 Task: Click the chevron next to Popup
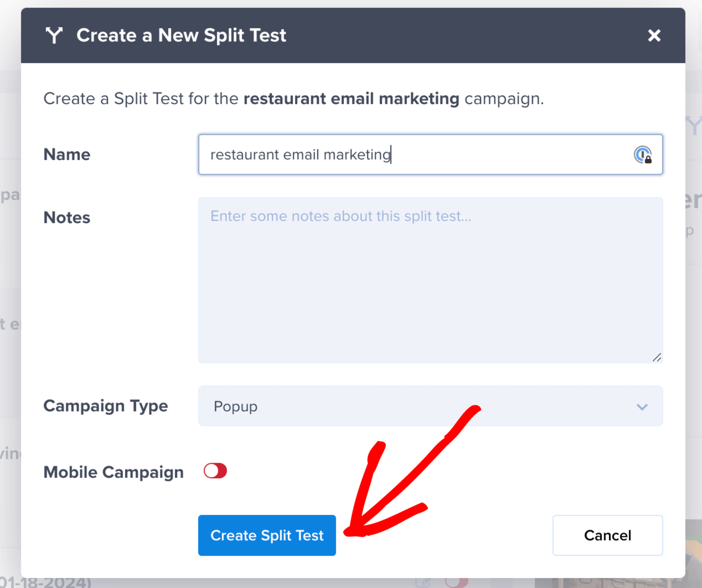[643, 407]
